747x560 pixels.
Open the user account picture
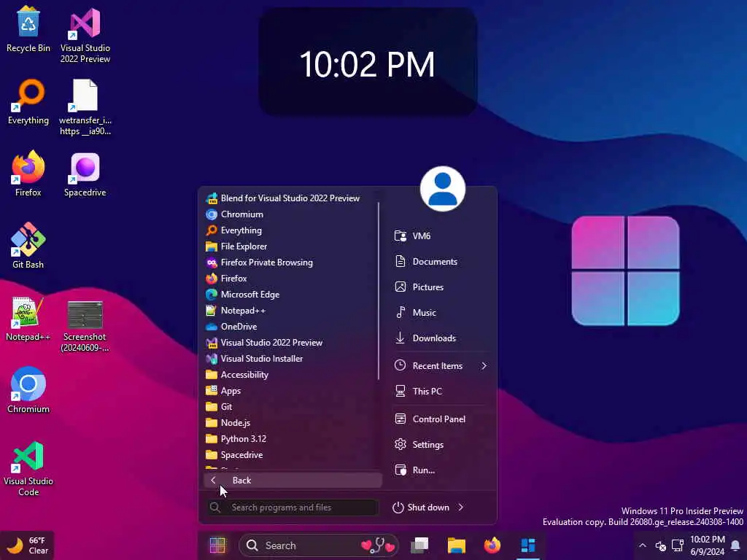pyautogui.click(x=443, y=189)
